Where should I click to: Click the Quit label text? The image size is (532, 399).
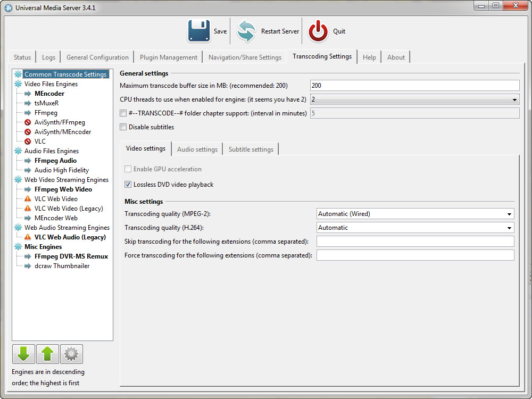click(x=339, y=31)
